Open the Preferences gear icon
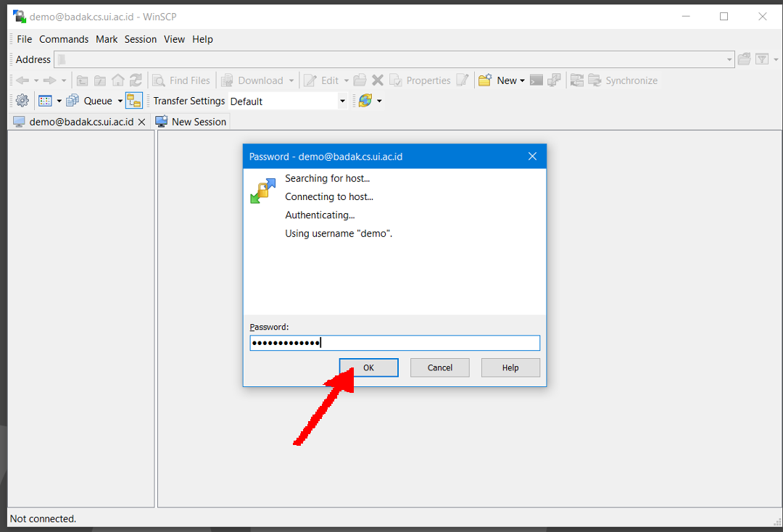Image resolution: width=783 pixels, height=532 pixels. coord(22,101)
